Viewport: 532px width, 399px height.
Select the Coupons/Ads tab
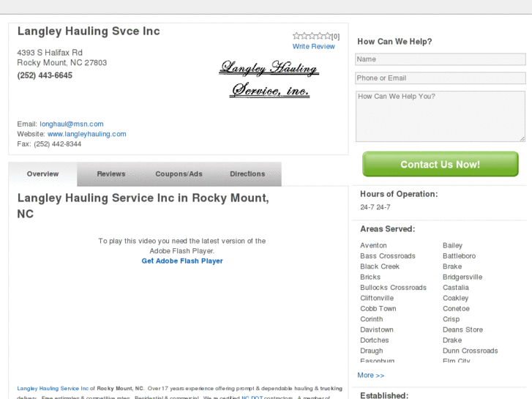point(179,174)
